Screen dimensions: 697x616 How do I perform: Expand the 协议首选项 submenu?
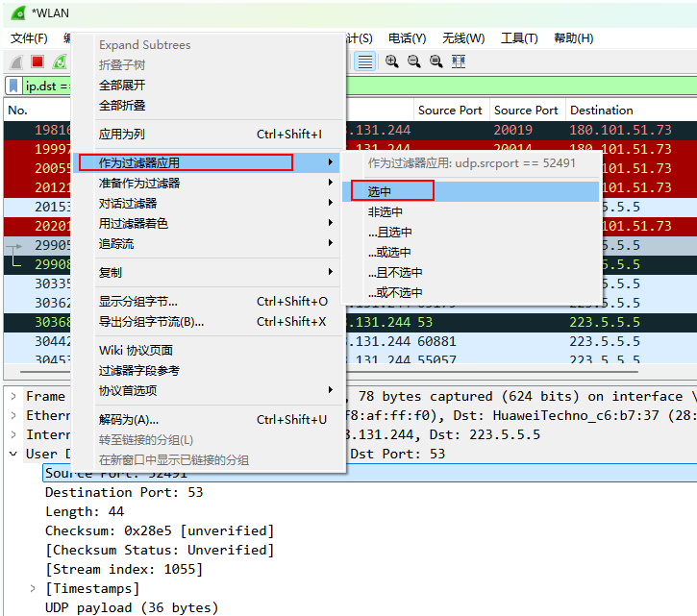(209, 390)
